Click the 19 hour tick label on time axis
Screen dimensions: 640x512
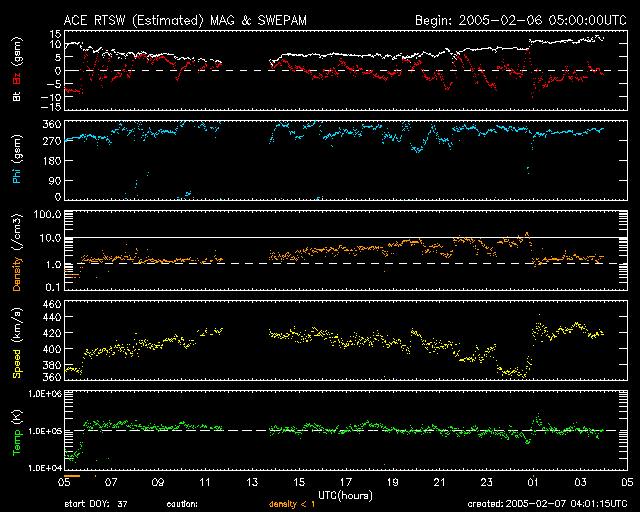pyautogui.click(x=394, y=482)
